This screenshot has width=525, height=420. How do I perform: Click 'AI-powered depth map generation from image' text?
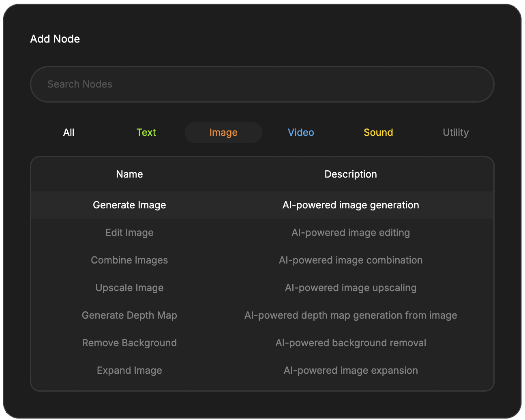(x=351, y=315)
